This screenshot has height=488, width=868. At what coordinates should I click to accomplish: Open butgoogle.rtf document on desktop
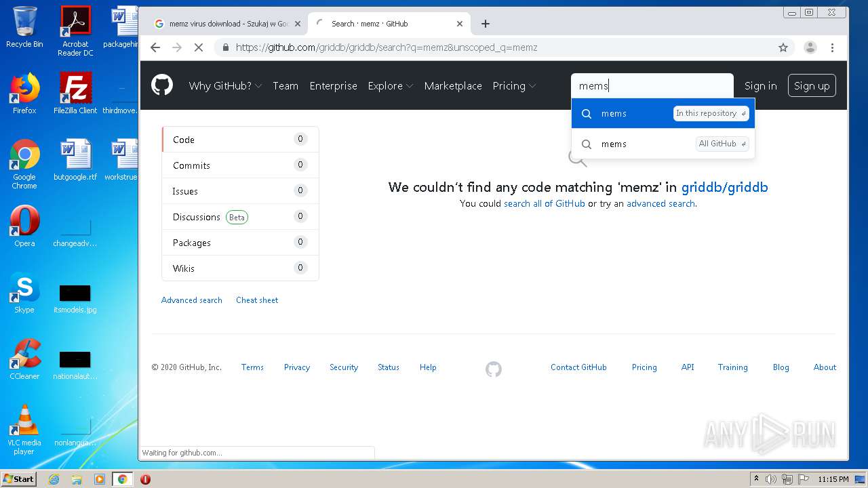point(75,160)
